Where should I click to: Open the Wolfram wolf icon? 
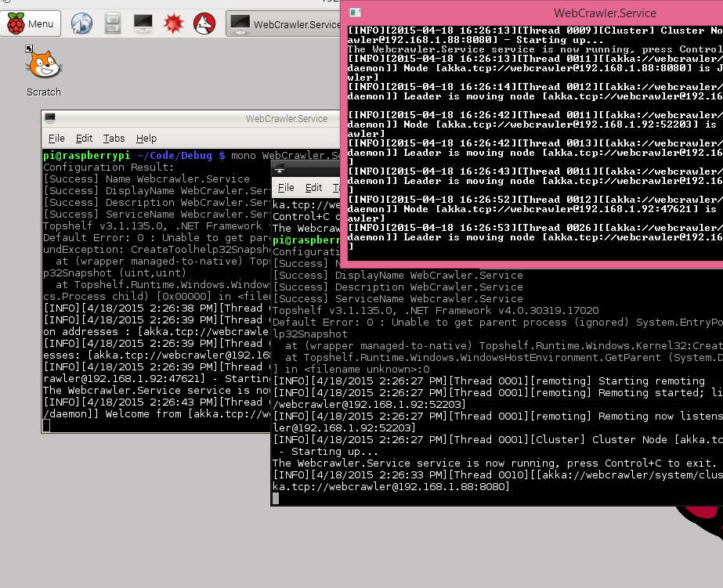click(x=204, y=23)
